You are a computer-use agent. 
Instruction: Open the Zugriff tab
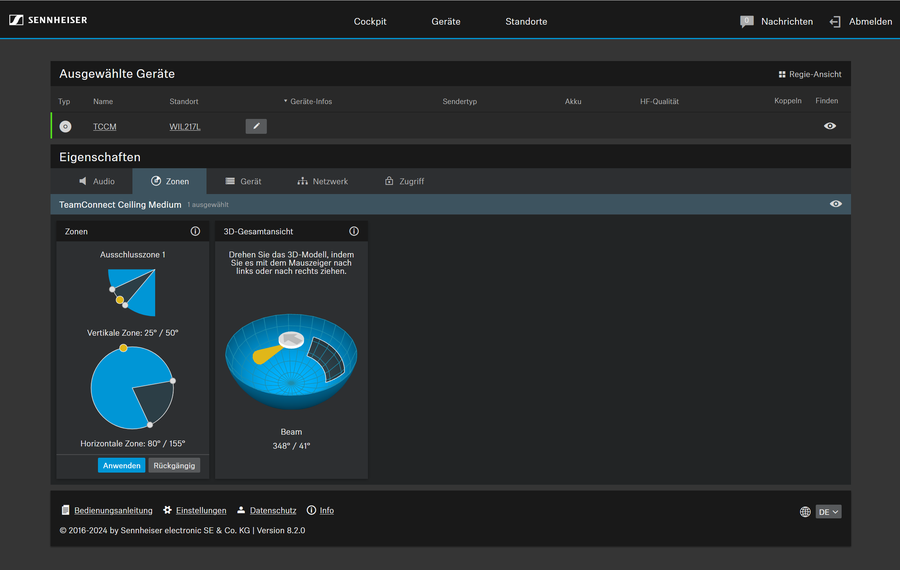click(x=404, y=181)
